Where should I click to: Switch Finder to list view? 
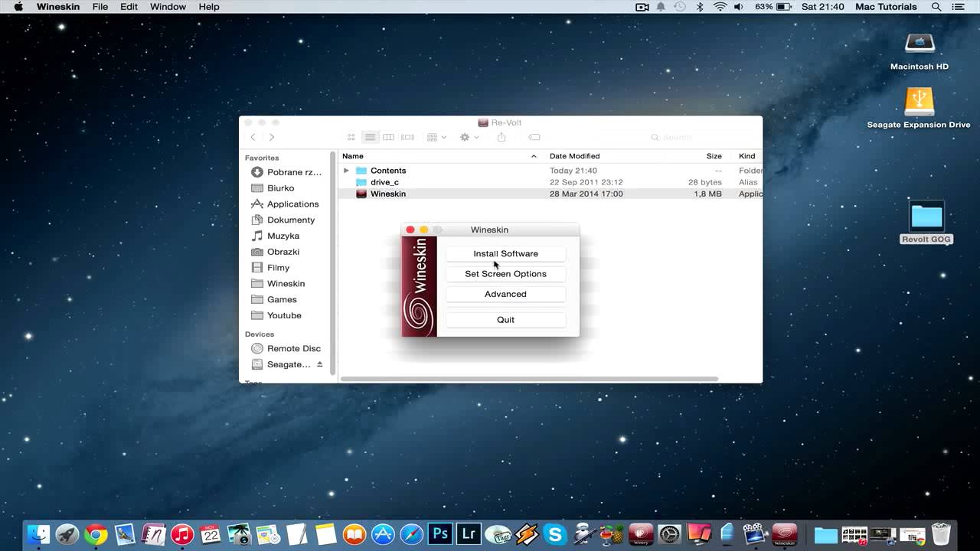click(370, 137)
